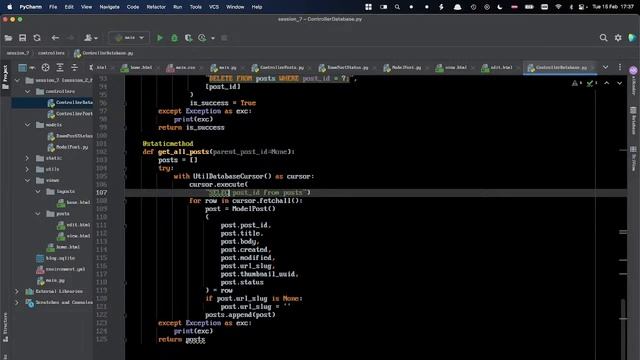Click the JetBrains Toolbox icon at toolbar end

(x=632, y=38)
